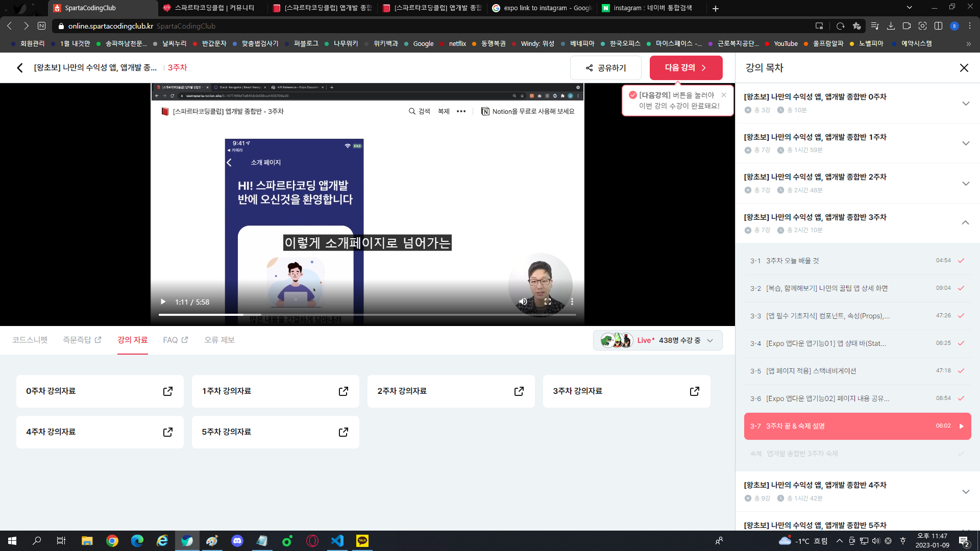Click the address bar URL
980x551 pixels.
point(111,26)
